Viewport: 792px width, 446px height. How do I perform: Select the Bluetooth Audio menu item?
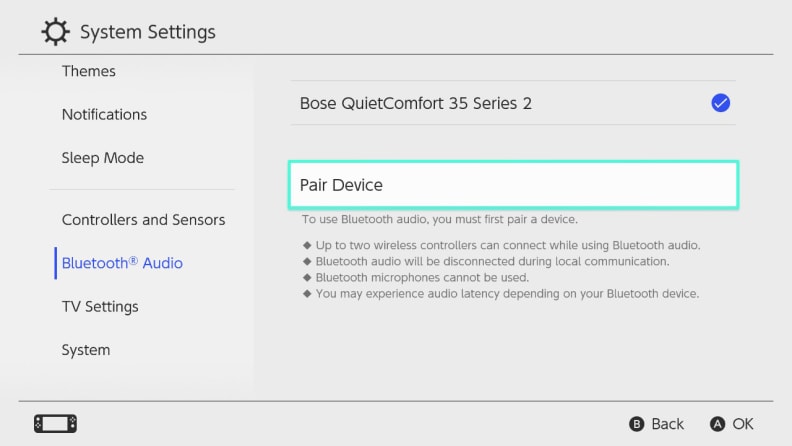[x=122, y=263]
